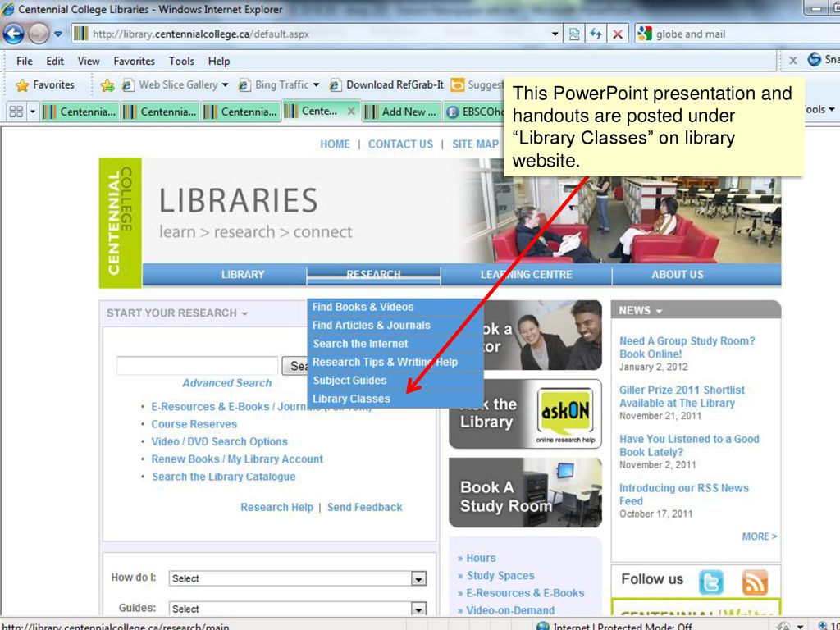Click the Twitter follow icon
This screenshot has width=840, height=630.
(711, 582)
